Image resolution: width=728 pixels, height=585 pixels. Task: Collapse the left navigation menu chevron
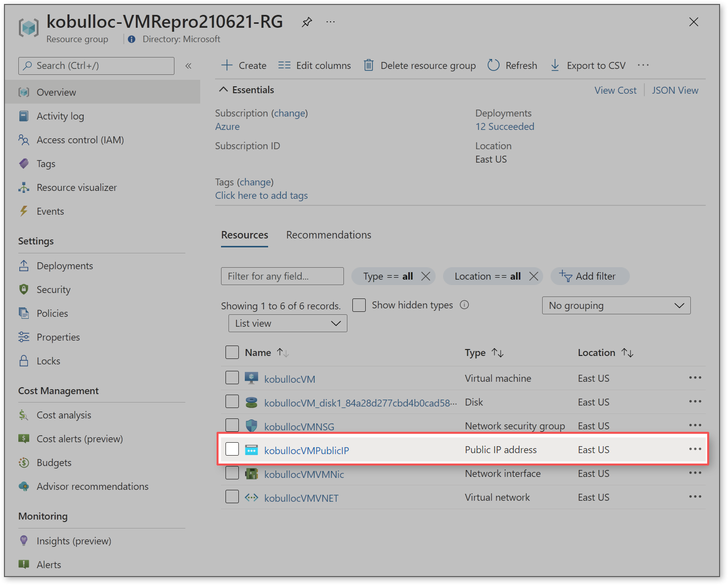click(188, 66)
